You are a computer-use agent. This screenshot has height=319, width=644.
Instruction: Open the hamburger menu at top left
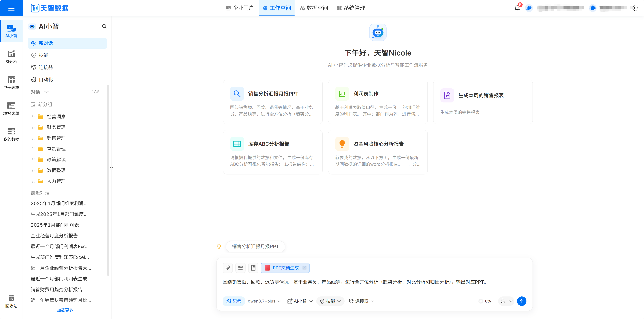click(x=11, y=8)
